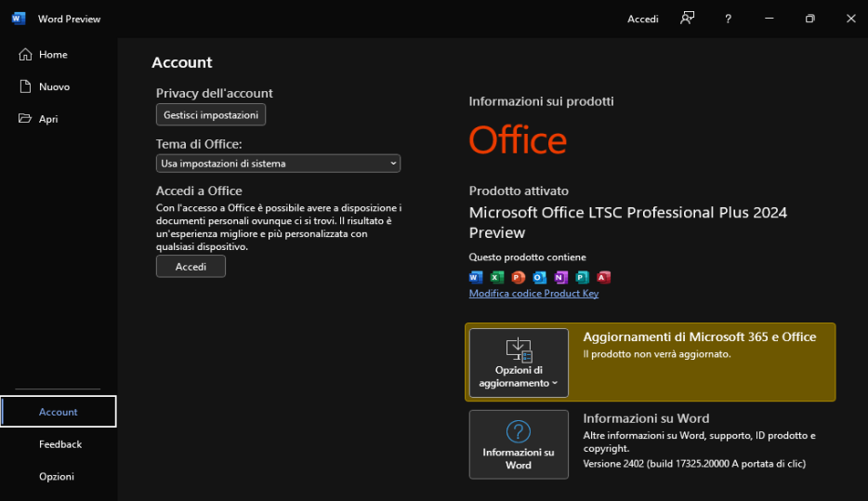Screen dimensions: 868x501
Task: Close the Word Preview window
Action: click(851, 19)
